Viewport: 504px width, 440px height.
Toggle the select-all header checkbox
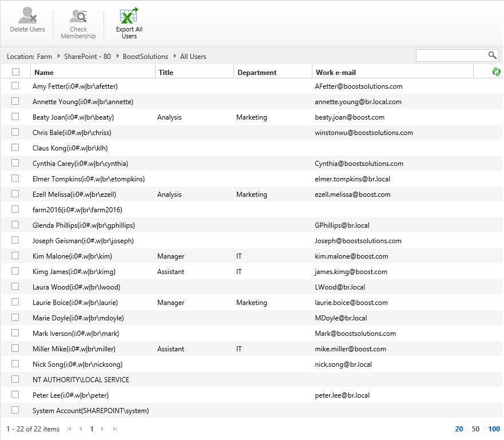15,72
